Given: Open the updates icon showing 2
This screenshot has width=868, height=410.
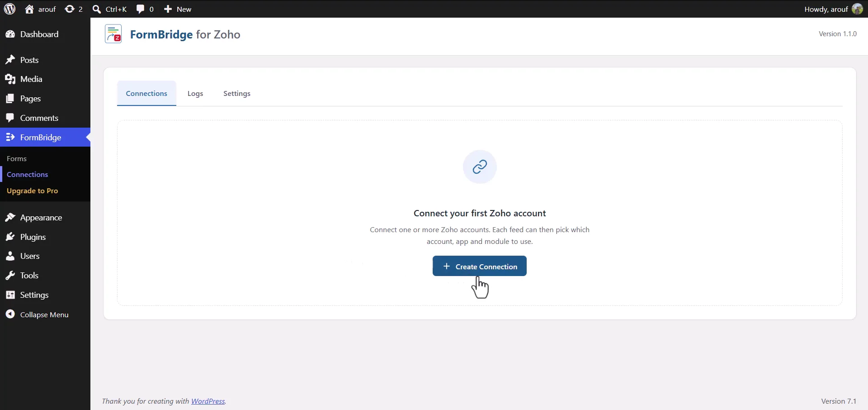Looking at the screenshot, I should [70, 9].
